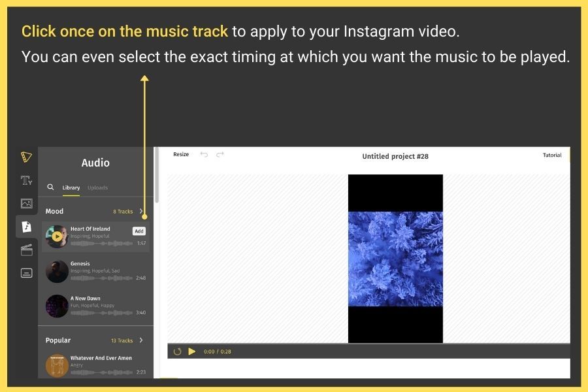The width and height of the screenshot is (588, 392).
Task: Restart playback with the replay icon
Action: click(x=177, y=351)
